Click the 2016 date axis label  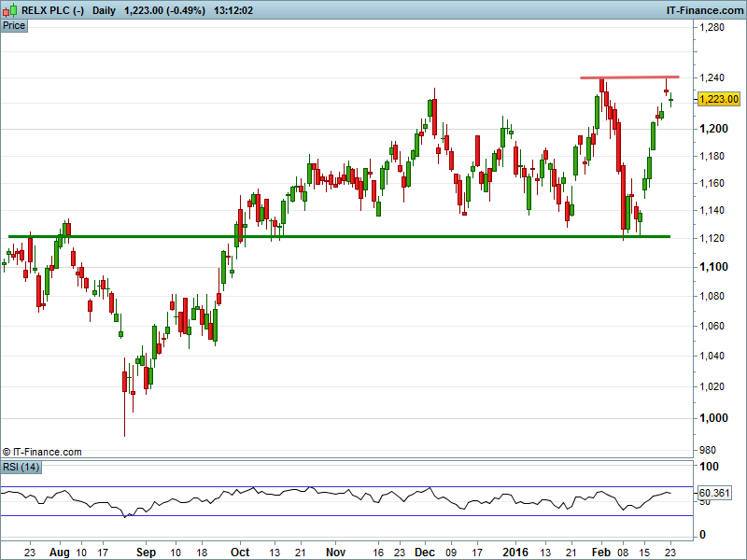pyautogui.click(x=515, y=552)
